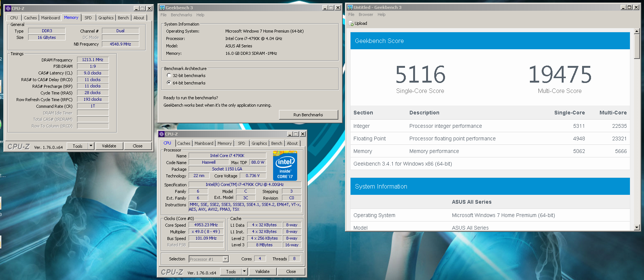Viewport: 644px width, 280px height.
Task: Click the Command Rate field showing 1T
Action: 93,106
